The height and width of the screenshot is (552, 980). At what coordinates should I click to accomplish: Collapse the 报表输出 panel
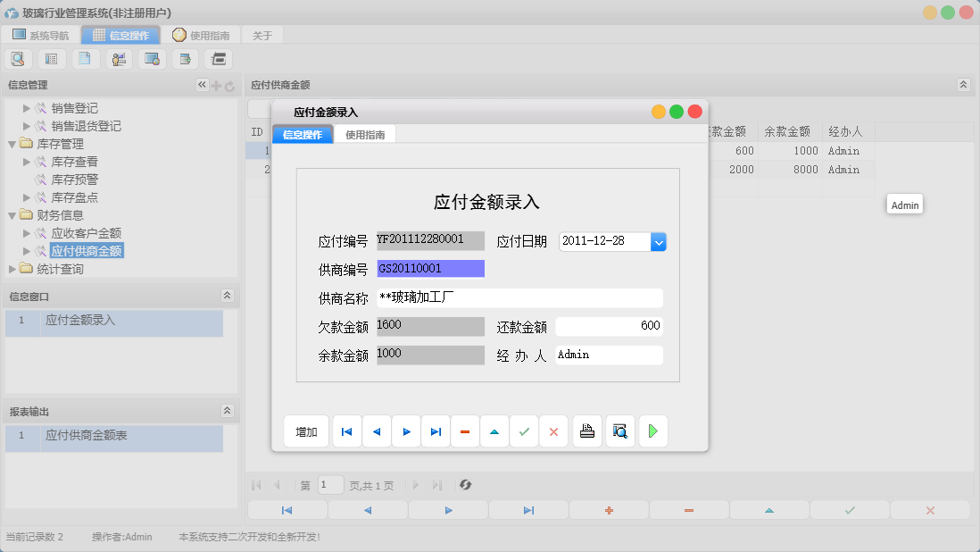pos(228,411)
